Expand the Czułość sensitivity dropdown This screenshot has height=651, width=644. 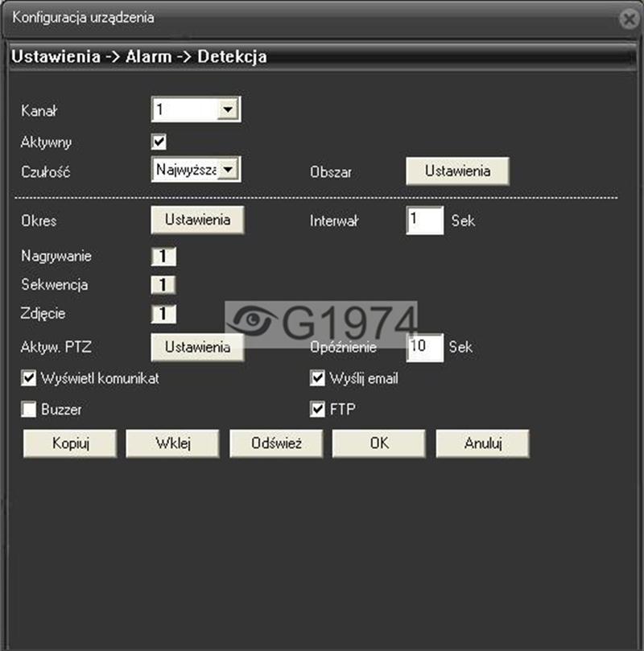click(x=196, y=169)
